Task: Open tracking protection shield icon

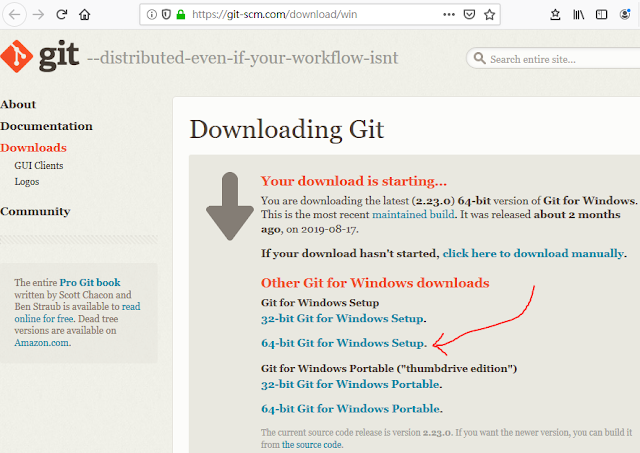Action: point(166,15)
